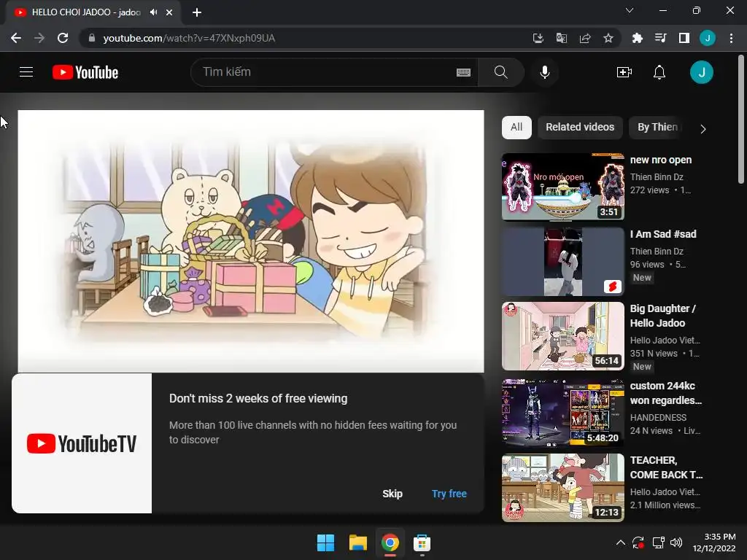Image resolution: width=747 pixels, height=560 pixels.
Task: Go to YouTube home via logo
Action: (85, 72)
